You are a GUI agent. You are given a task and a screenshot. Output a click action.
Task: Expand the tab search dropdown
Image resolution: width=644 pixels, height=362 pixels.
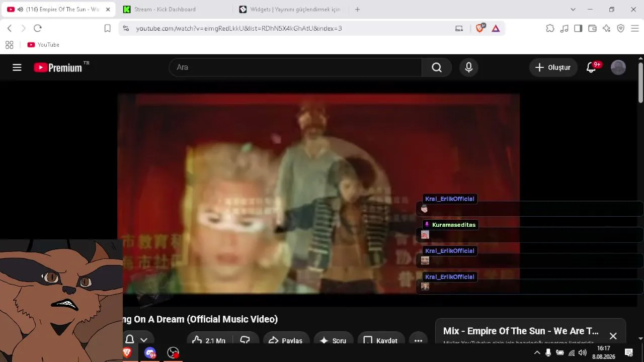(573, 10)
